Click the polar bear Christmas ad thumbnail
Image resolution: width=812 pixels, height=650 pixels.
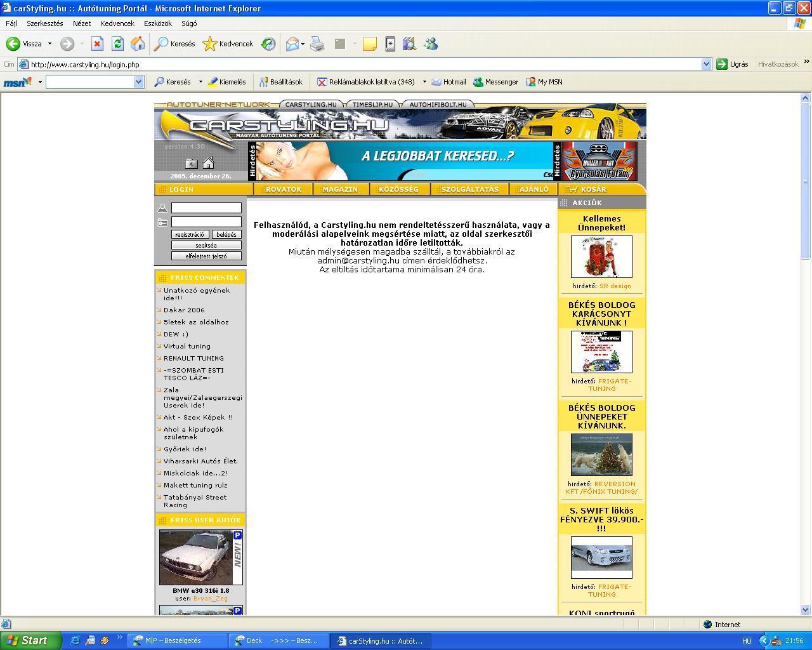click(601, 454)
